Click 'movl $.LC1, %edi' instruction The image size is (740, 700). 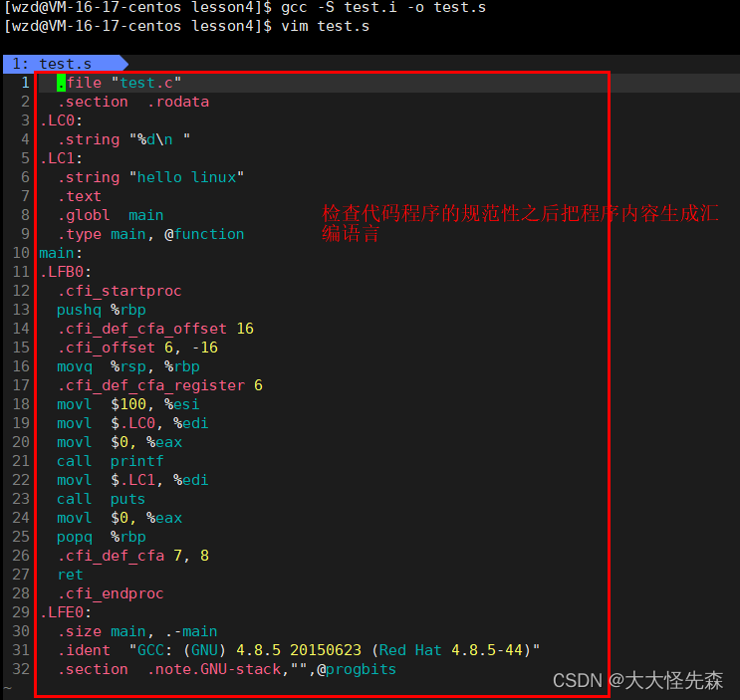(x=132, y=480)
